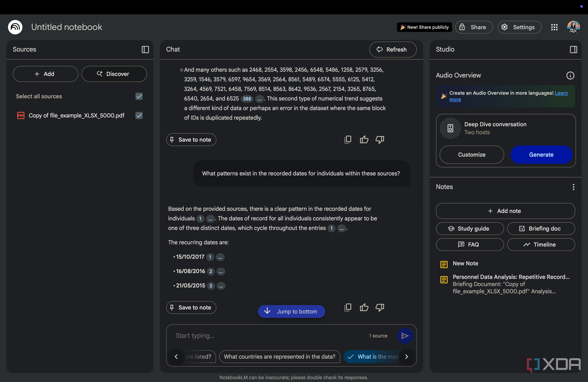Image resolution: width=588 pixels, height=382 pixels.
Task: Open the Notes three-dot menu
Action: (x=573, y=187)
